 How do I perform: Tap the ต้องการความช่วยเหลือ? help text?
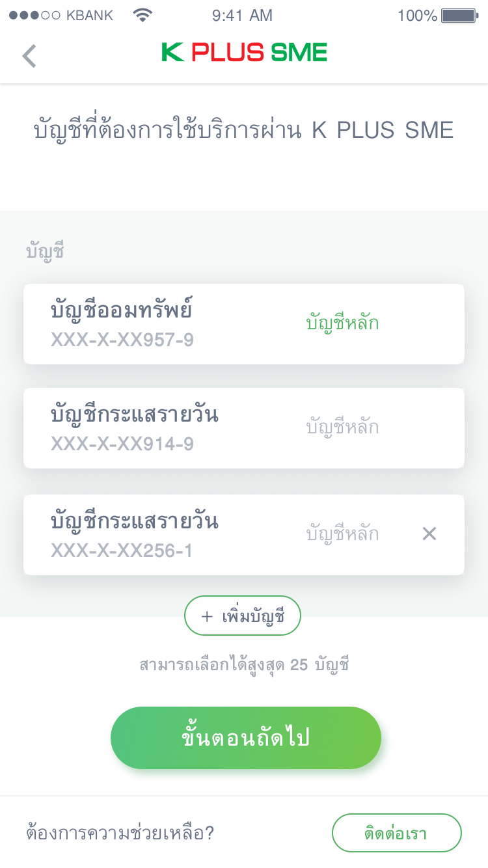(120, 833)
